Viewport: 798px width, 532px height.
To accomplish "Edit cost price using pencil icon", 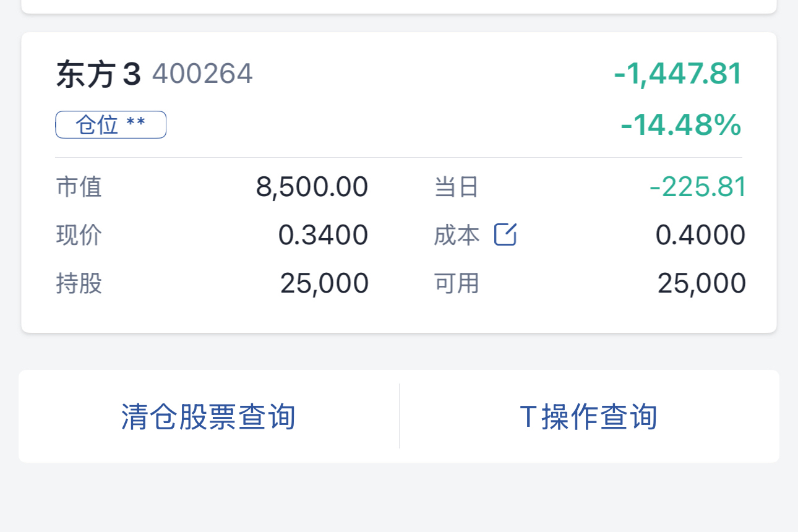I will [x=505, y=235].
